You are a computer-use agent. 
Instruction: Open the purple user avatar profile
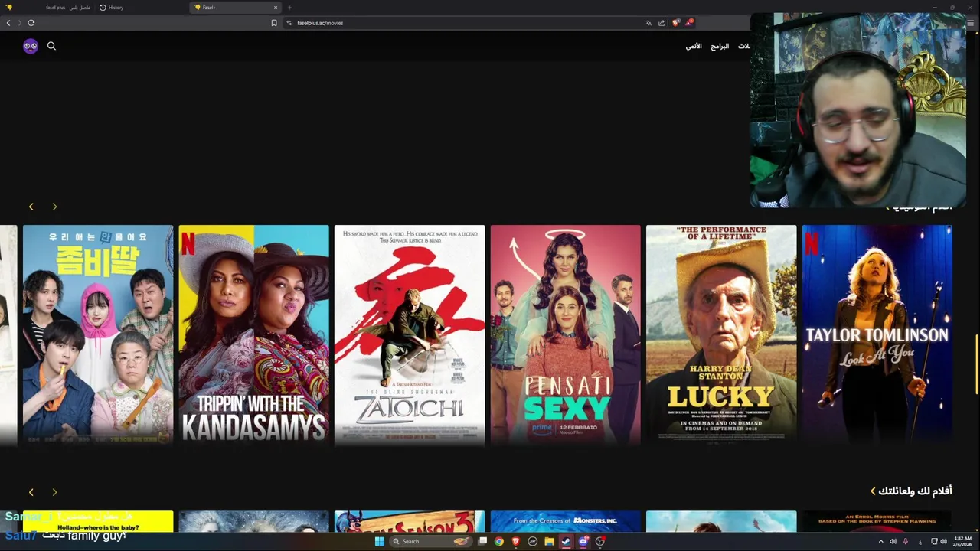[31, 46]
